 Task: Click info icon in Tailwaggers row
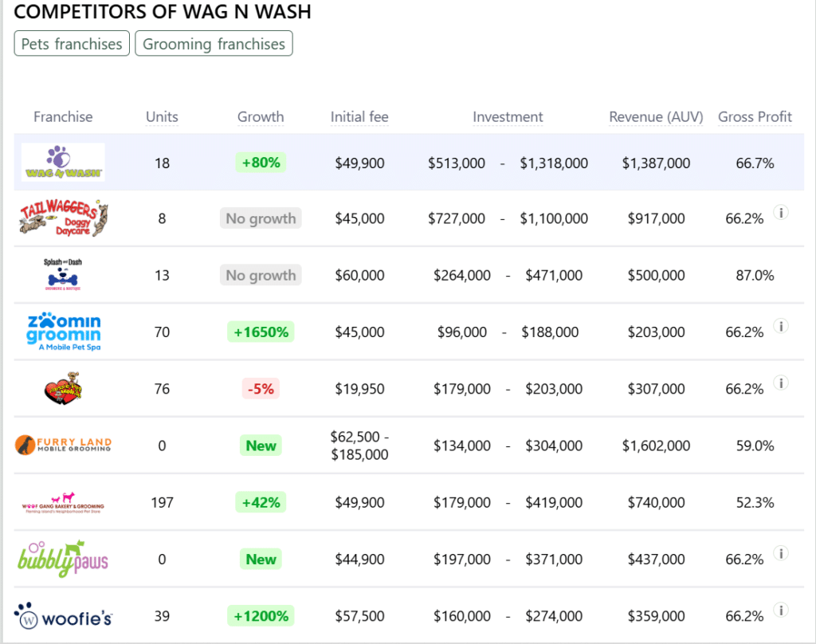781,213
